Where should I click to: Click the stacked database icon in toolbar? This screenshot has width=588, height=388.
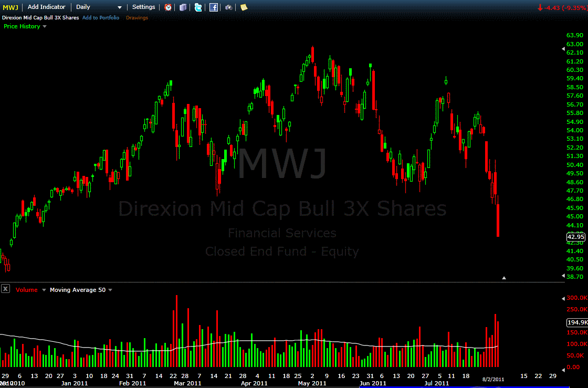tap(183, 7)
